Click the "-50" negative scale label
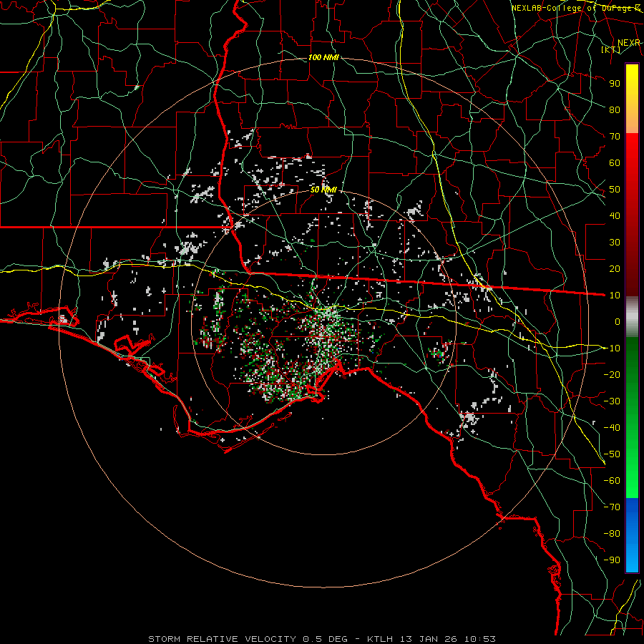Viewport: 644px width, 644px height. click(x=612, y=454)
